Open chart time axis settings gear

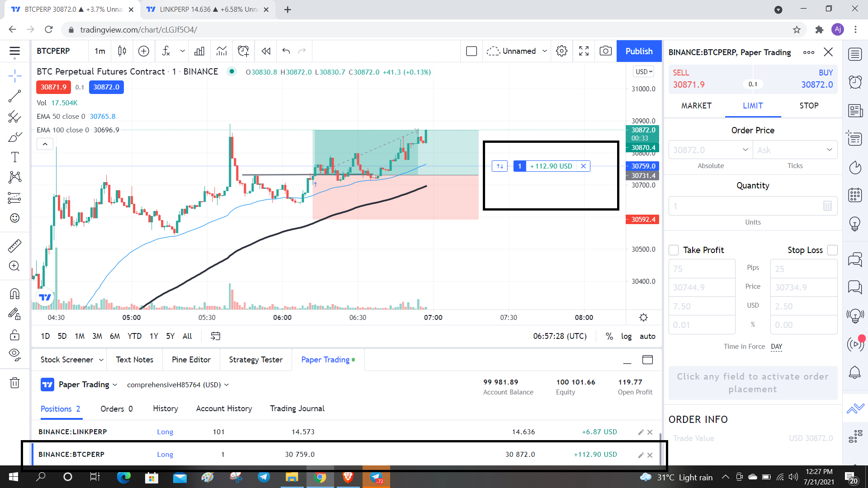tap(644, 318)
